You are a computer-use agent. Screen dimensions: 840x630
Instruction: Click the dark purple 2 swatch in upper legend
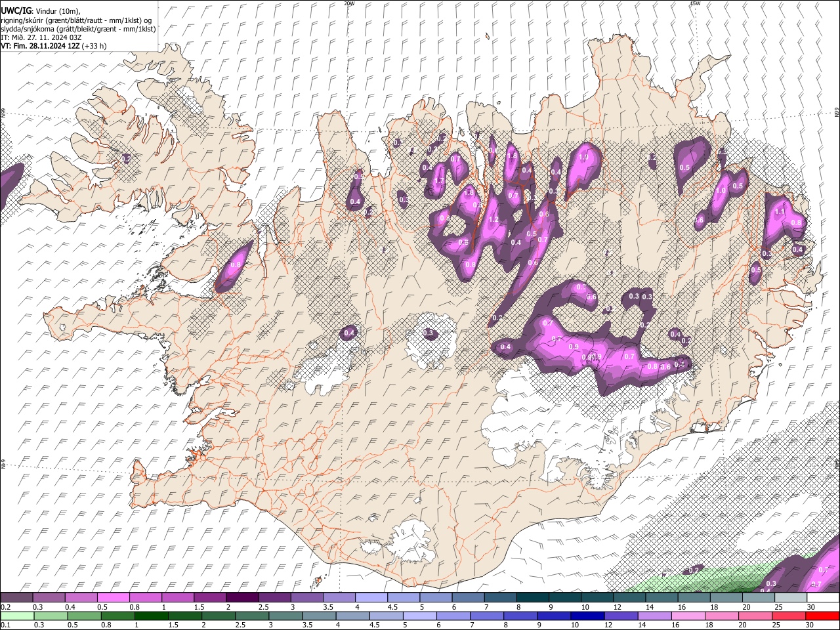(241, 598)
